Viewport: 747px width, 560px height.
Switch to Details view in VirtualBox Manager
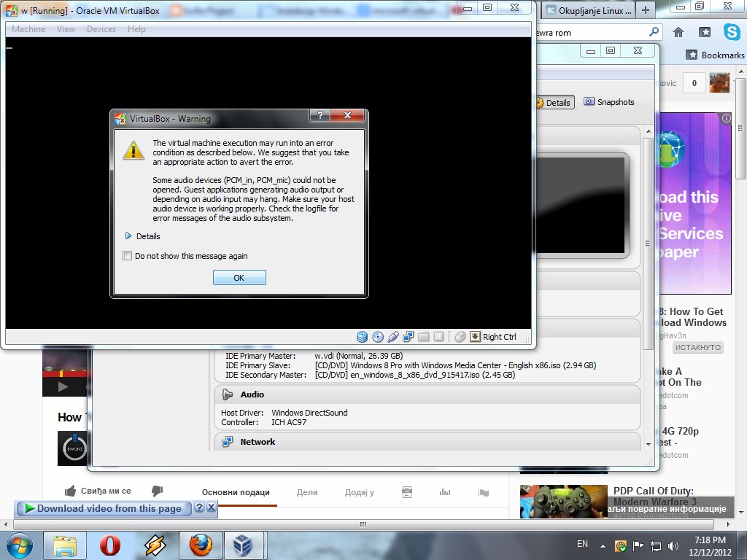click(555, 102)
